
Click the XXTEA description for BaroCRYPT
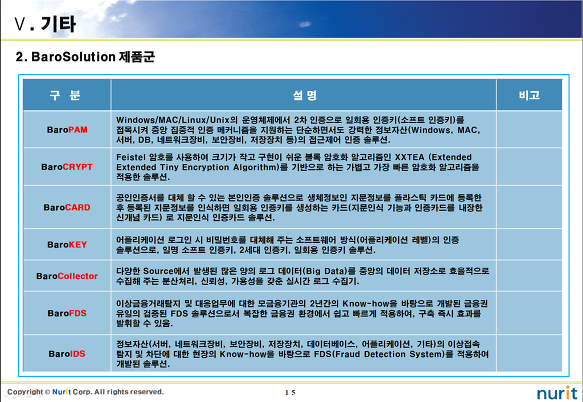(298, 167)
